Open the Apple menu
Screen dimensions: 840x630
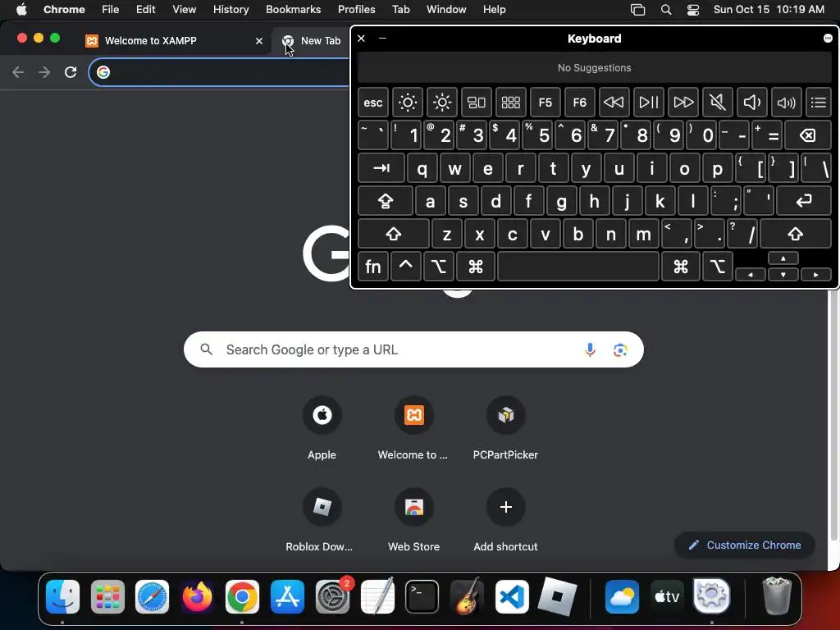21,10
